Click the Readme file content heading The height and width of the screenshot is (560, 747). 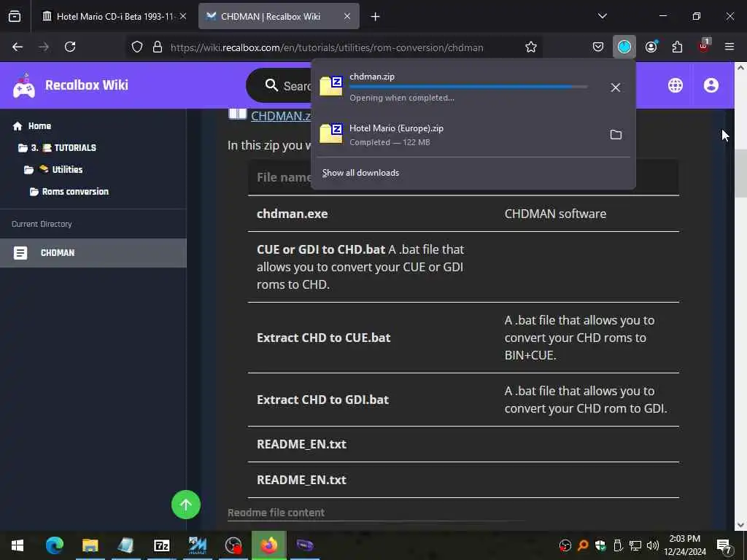(276, 513)
